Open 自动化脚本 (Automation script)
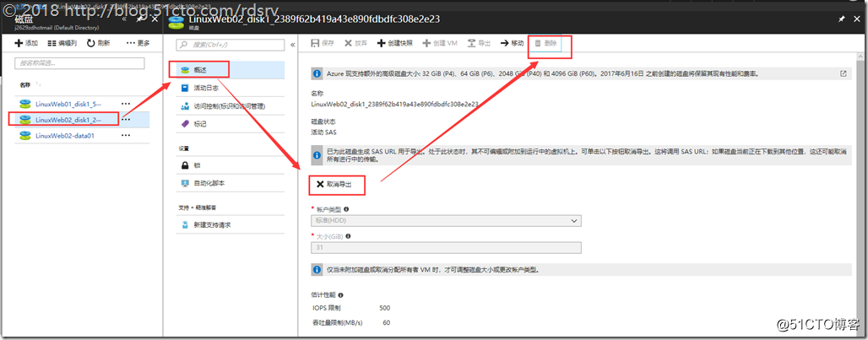This screenshot has height=340, width=868. point(231,182)
